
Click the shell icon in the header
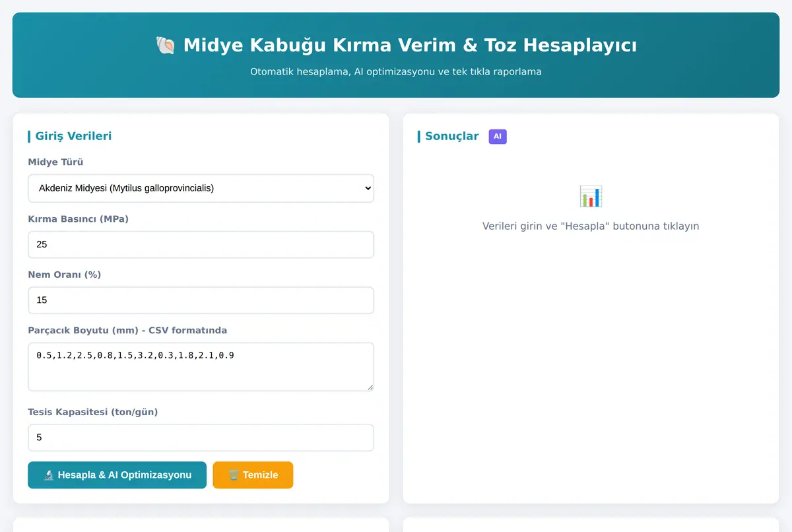(x=165, y=46)
